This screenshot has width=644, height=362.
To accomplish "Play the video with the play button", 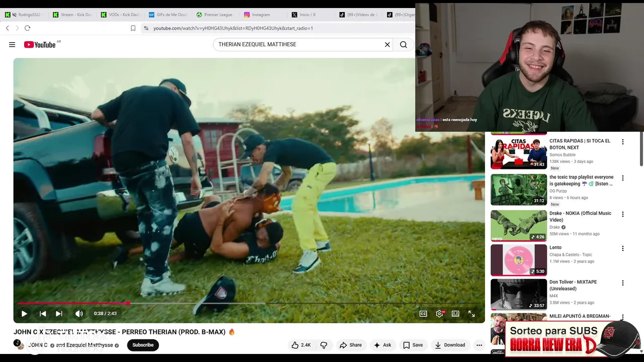I will tap(24, 314).
